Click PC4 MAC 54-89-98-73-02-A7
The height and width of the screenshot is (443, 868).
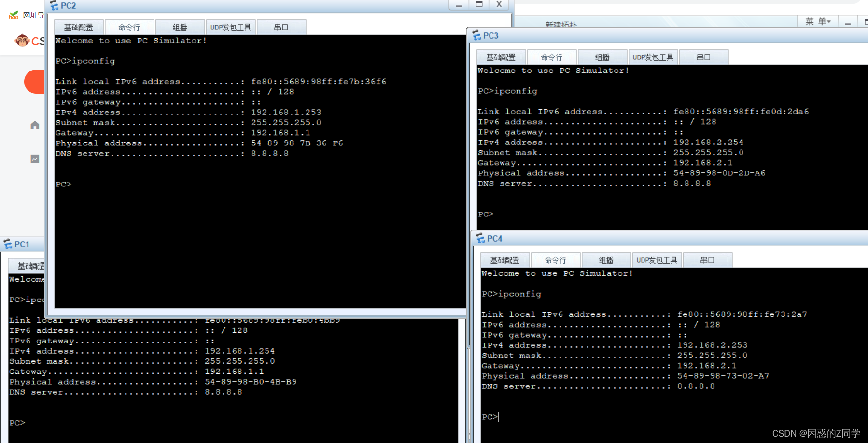click(x=723, y=376)
